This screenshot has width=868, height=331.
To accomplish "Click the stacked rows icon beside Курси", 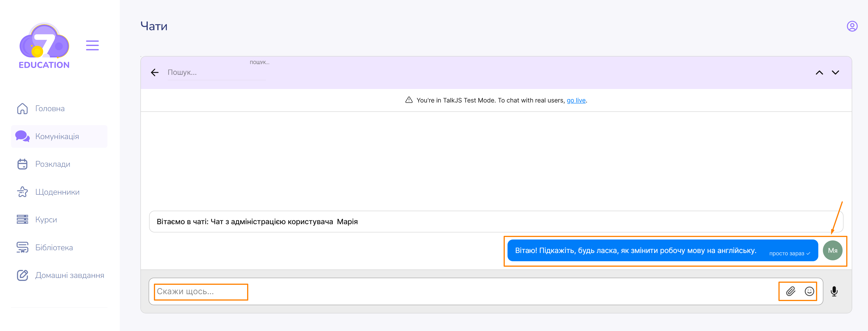I will pyautogui.click(x=23, y=220).
